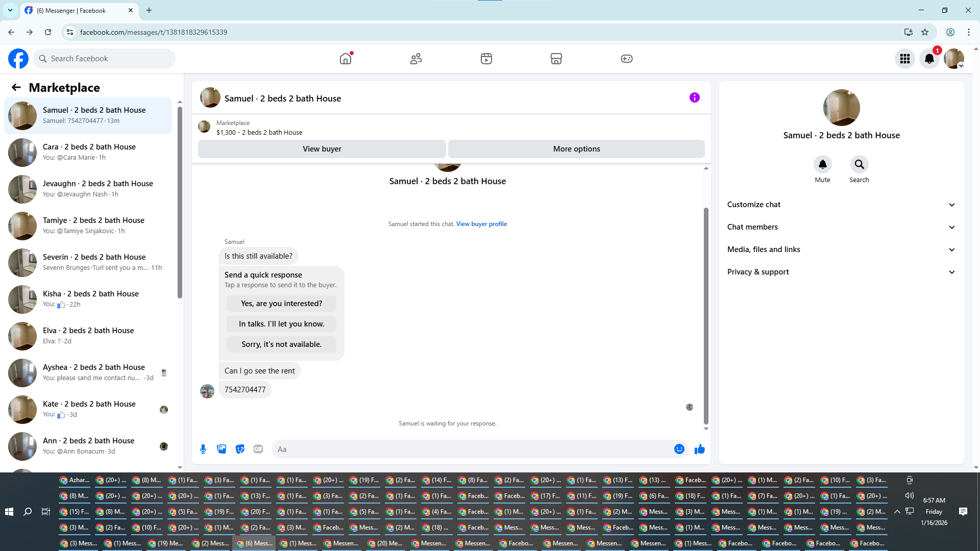Click the purple conversation info icon
The width and height of the screenshot is (980, 551).
click(x=694, y=97)
